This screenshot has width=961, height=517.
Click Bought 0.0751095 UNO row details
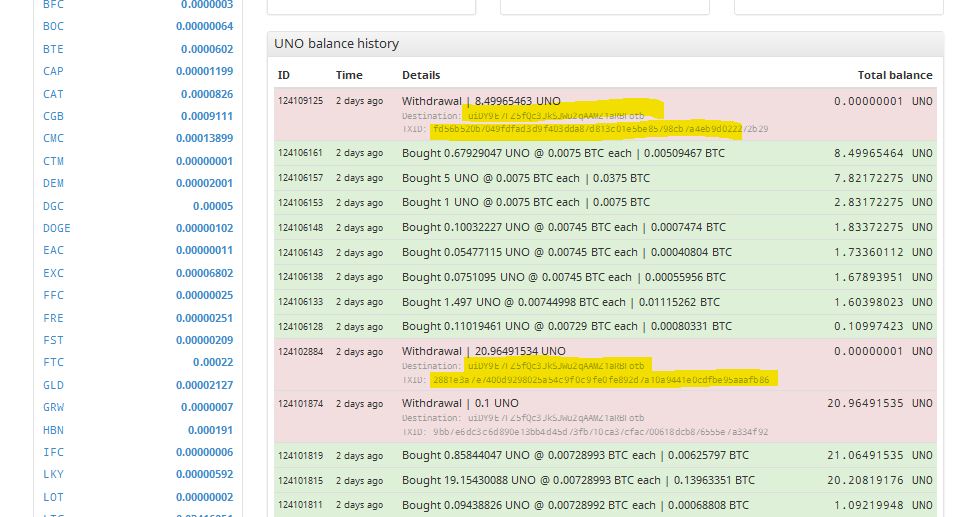564,277
